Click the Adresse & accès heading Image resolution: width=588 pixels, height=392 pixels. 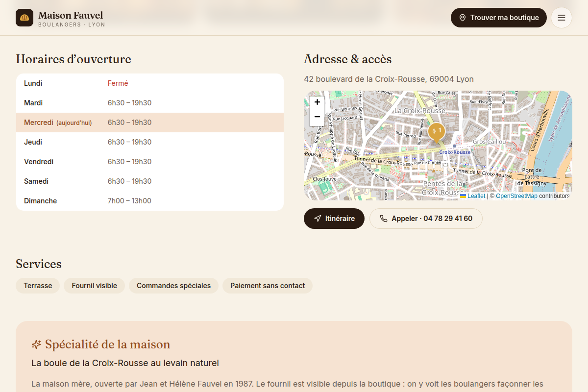coord(347,59)
